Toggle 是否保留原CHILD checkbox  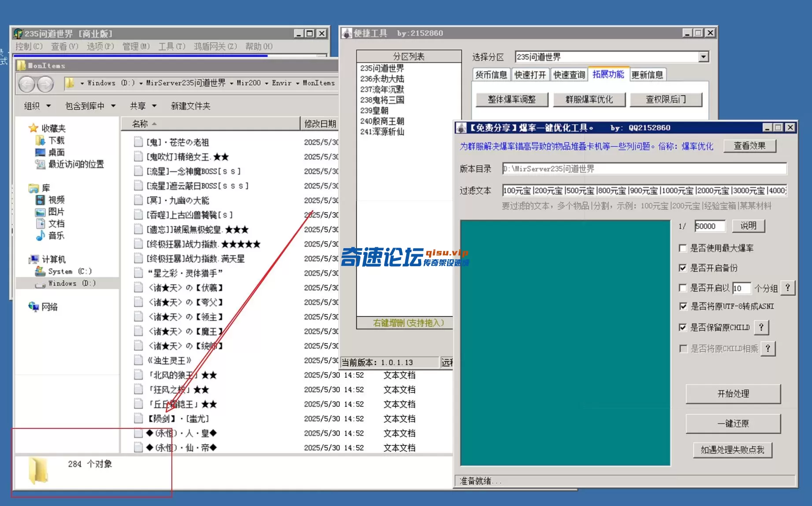coord(683,327)
